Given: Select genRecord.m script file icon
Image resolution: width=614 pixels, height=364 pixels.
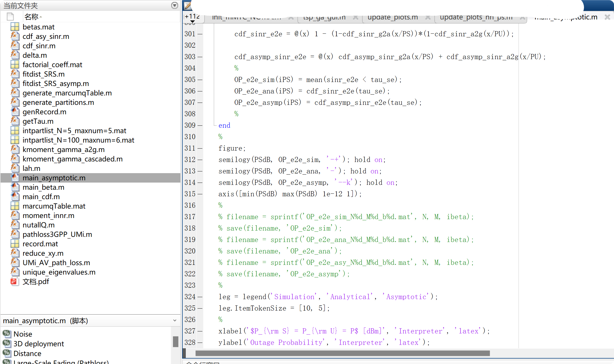Looking at the screenshot, I should (x=15, y=112).
